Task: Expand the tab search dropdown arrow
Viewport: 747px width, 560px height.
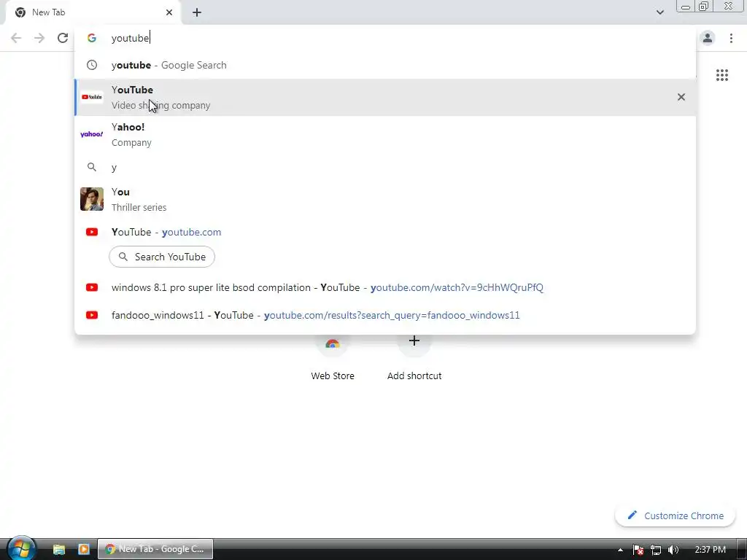Action: 660,12
